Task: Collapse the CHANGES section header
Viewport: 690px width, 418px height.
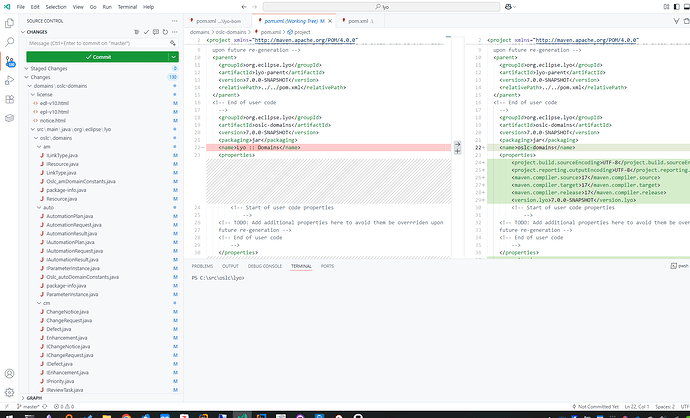Action: (37, 32)
